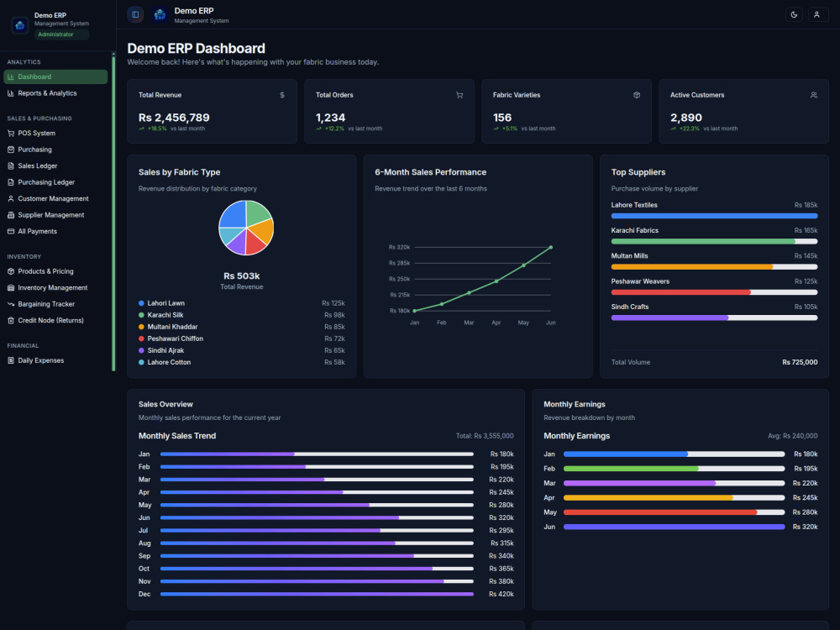This screenshot has height=630, width=840.
Task: Open Daily Expenses
Action: (x=55, y=360)
